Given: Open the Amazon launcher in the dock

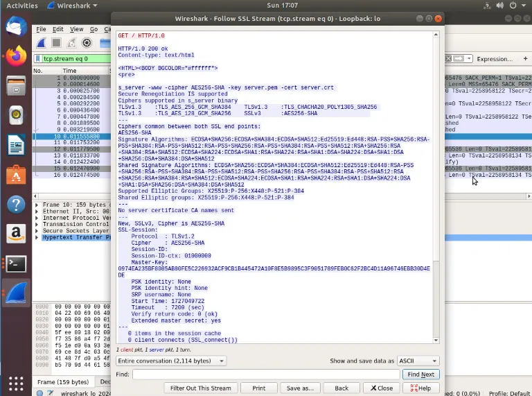Looking at the screenshot, I should 16,234.
